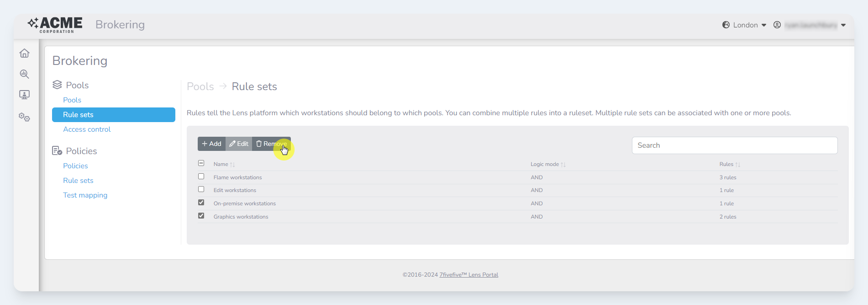Image resolution: width=868 pixels, height=305 pixels.
Task: Follow the 7fivefive Lens Portal link
Action: (468, 275)
